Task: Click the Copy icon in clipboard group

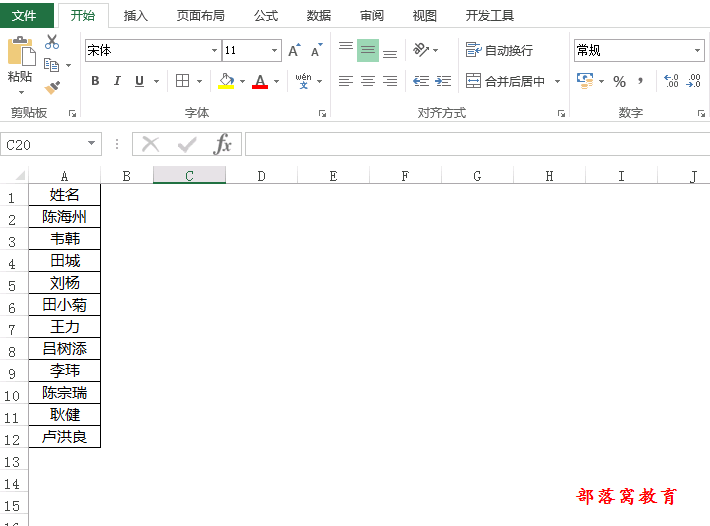Action: click(50, 65)
